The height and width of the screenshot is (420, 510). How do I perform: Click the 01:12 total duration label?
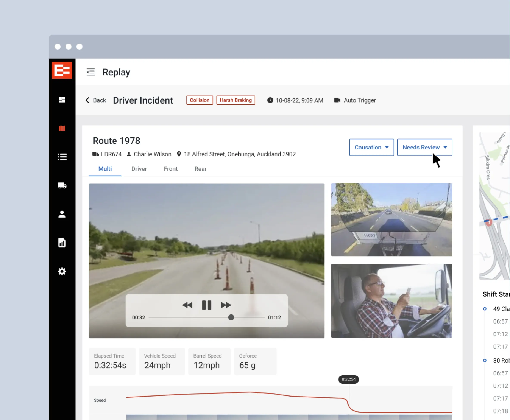point(274,317)
